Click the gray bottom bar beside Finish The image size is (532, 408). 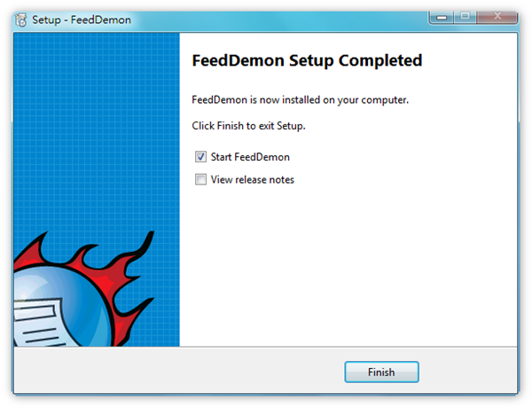tap(176, 371)
